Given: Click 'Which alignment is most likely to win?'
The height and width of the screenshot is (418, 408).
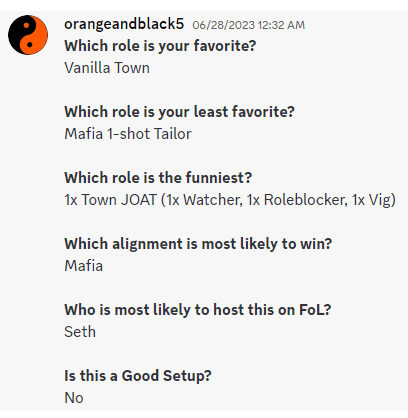Looking at the screenshot, I should (x=198, y=243).
